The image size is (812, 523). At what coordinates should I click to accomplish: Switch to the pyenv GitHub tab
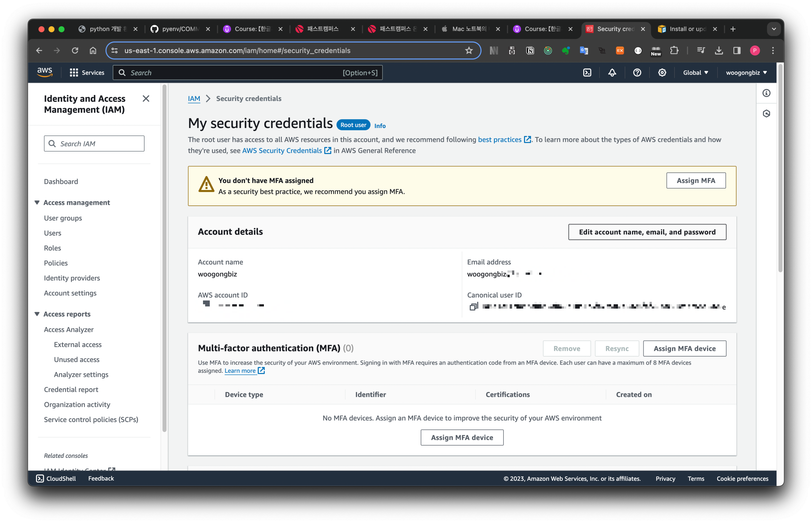point(180,29)
